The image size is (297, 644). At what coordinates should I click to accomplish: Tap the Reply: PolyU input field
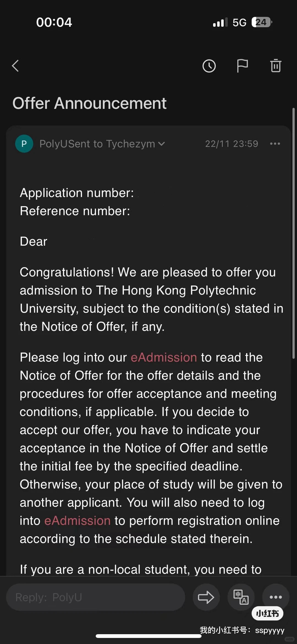[x=95, y=597]
